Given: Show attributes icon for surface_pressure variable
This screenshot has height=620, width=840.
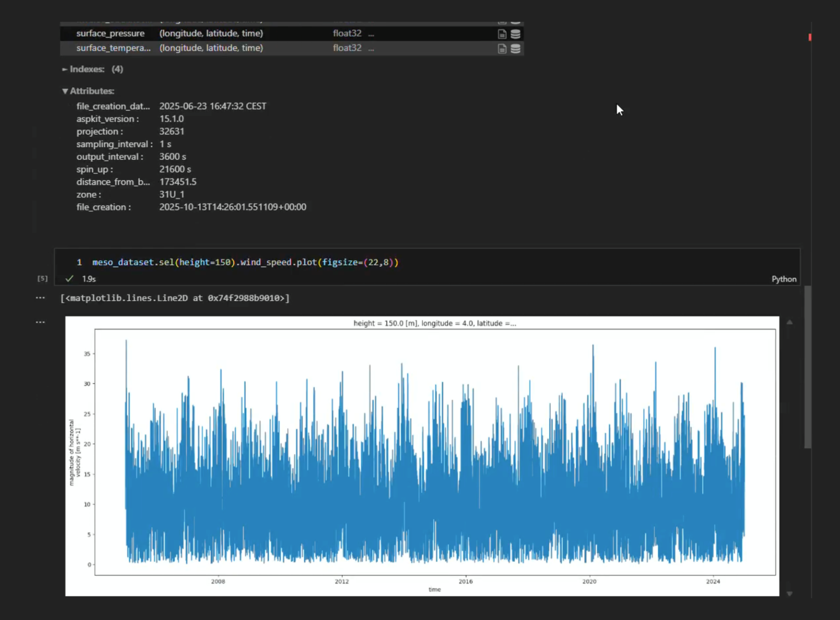Looking at the screenshot, I should click(x=502, y=34).
